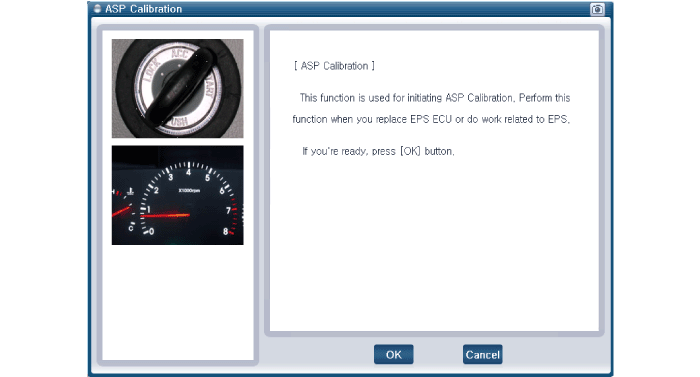
Task: Click the blank area of the message panel
Action: coord(434,246)
